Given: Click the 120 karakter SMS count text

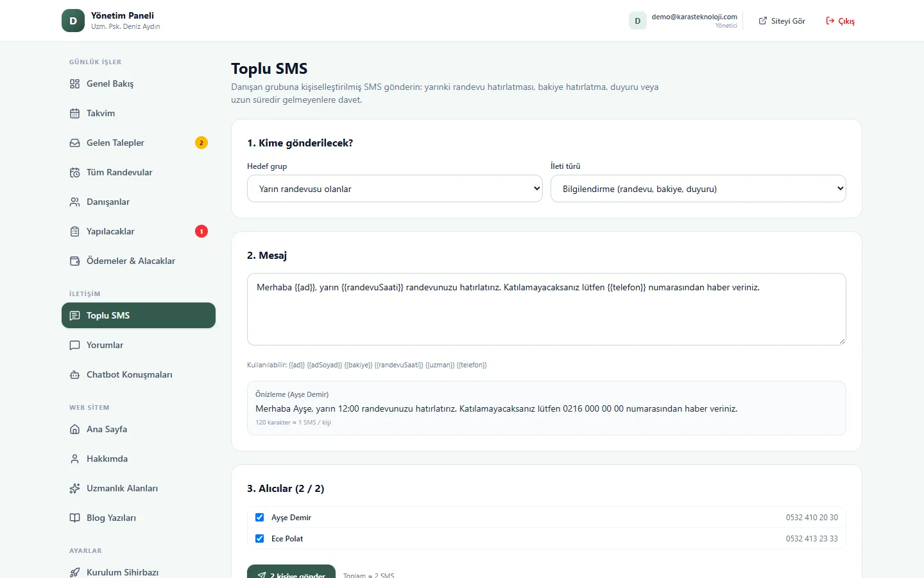Looking at the screenshot, I should pos(293,423).
